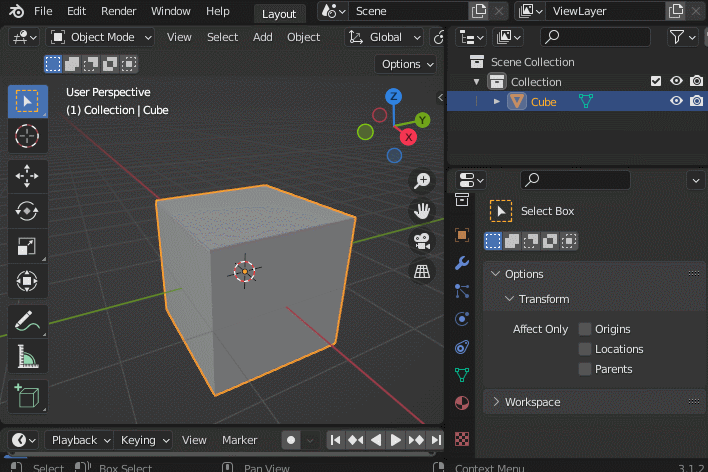Open the Global orientation dropdown
The width and height of the screenshot is (708, 472).
[x=385, y=37]
